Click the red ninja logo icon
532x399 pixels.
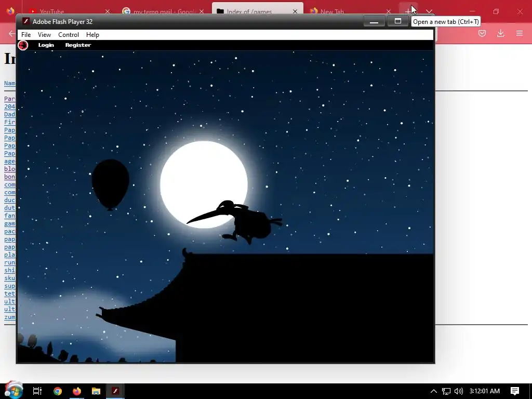[x=23, y=45]
